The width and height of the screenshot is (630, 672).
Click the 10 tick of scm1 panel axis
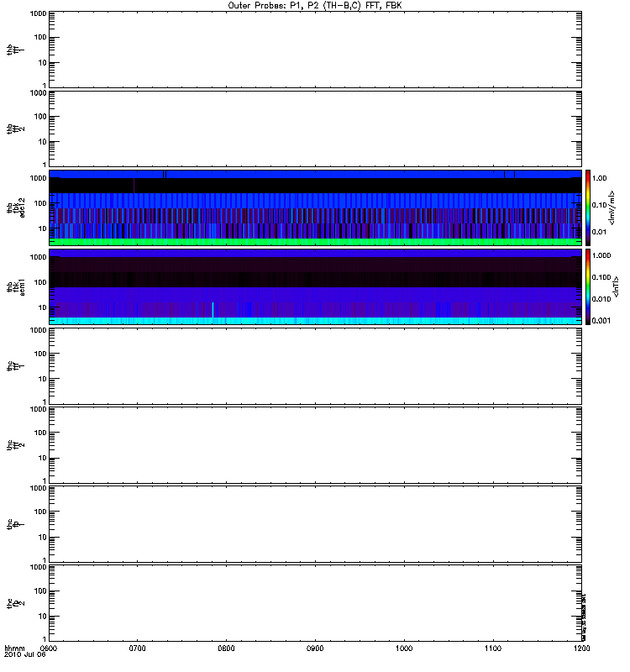point(43,307)
